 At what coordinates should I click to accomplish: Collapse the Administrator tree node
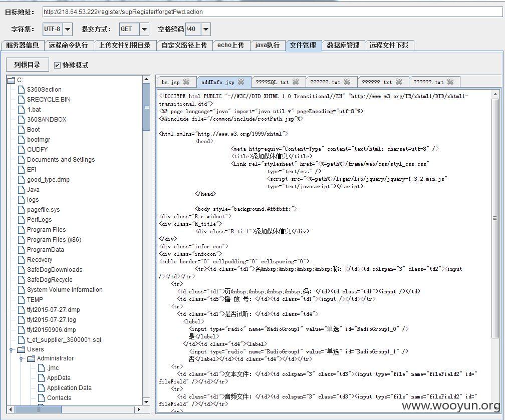(21, 358)
